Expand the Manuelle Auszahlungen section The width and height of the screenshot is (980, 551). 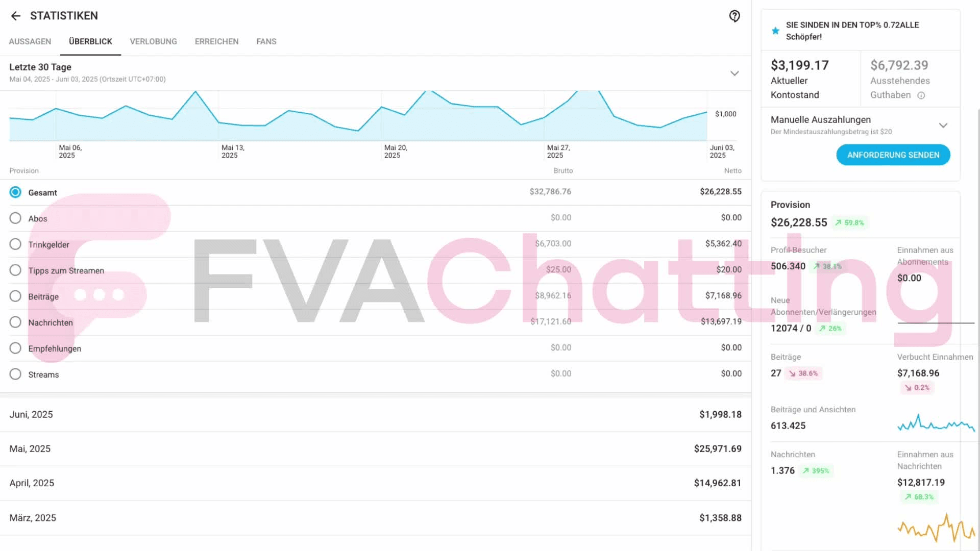(944, 125)
